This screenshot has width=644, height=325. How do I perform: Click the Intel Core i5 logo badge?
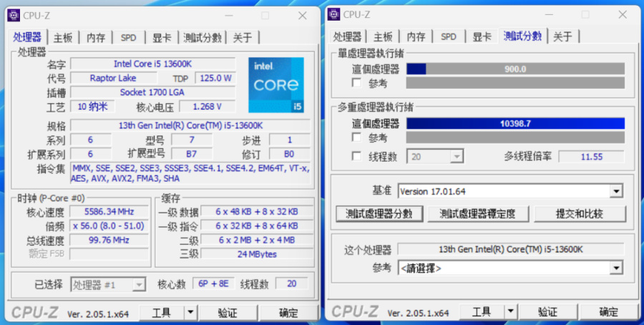click(x=276, y=84)
